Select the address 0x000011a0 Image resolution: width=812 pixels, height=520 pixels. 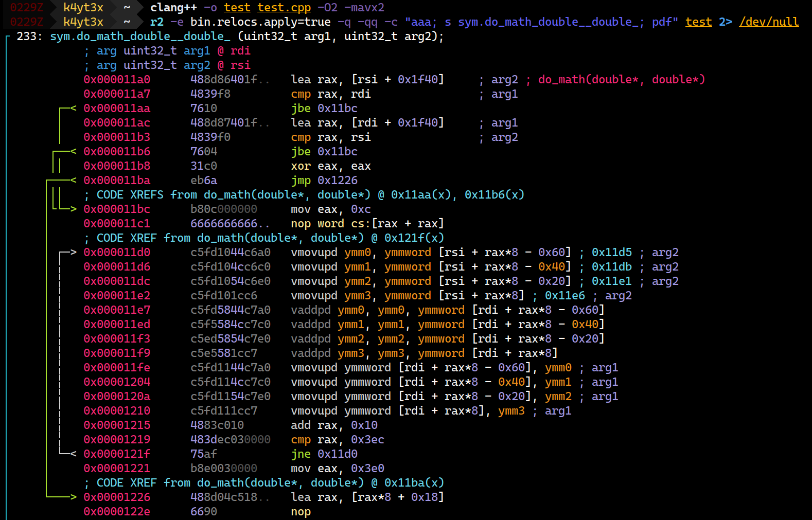coord(117,80)
